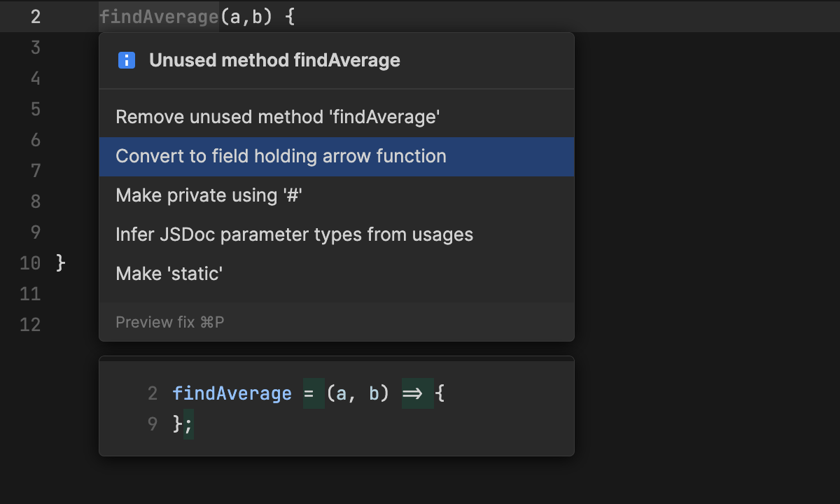This screenshot has width=840, height=504.
Task: Pick "Infer JSDoc parameter types from usages"
Action: (294, 234)
